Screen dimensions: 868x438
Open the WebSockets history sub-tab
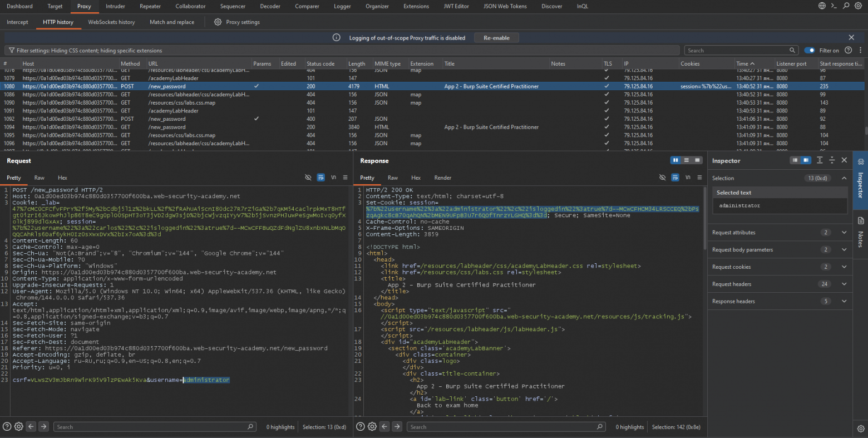(x=111, y=22)
